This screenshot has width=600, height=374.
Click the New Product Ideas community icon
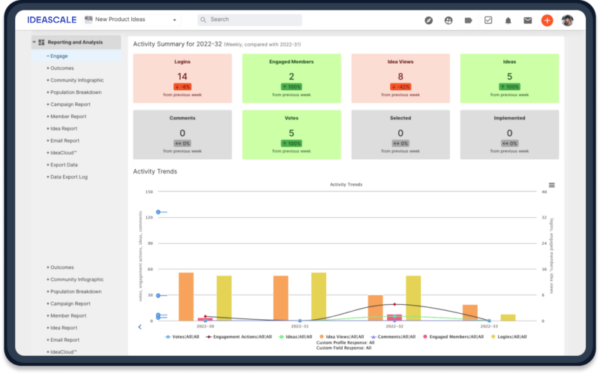(88, 19)
